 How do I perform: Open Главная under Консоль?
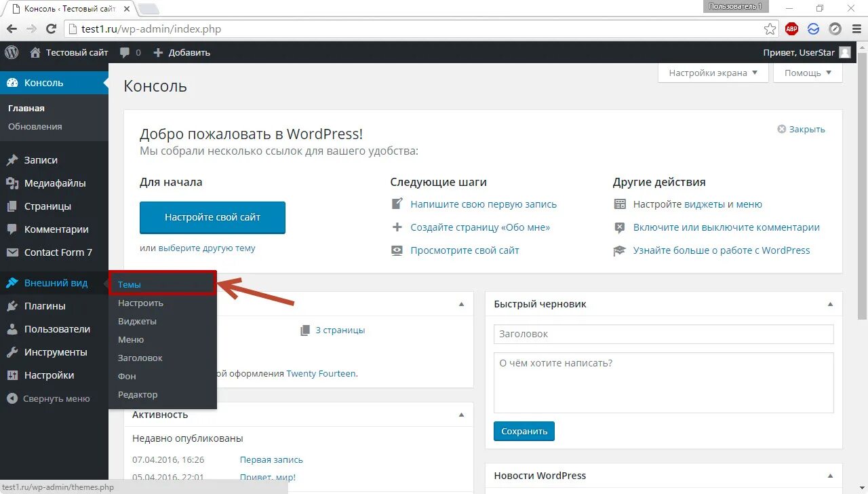coord(26,108)
